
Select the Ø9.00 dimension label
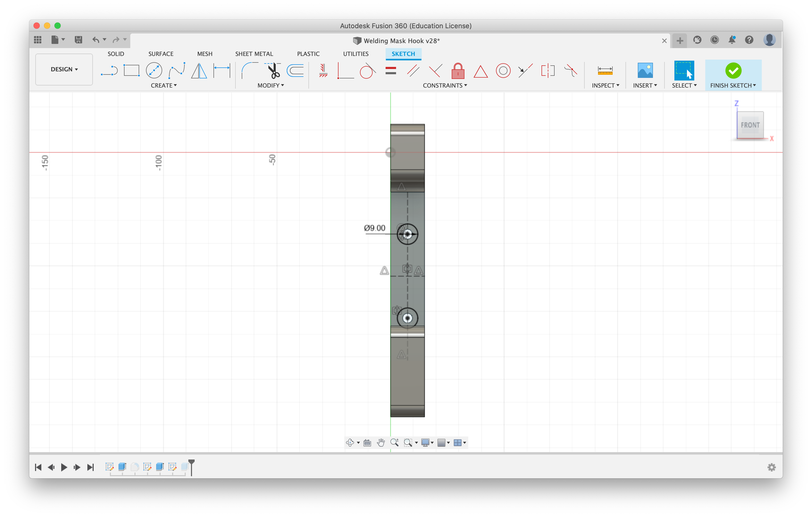(374, 227)
